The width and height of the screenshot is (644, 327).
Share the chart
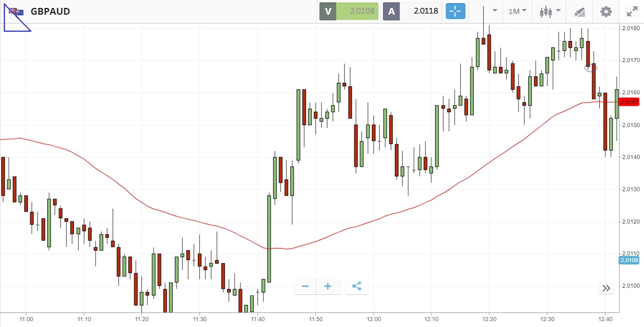click(x=357, y=286)
